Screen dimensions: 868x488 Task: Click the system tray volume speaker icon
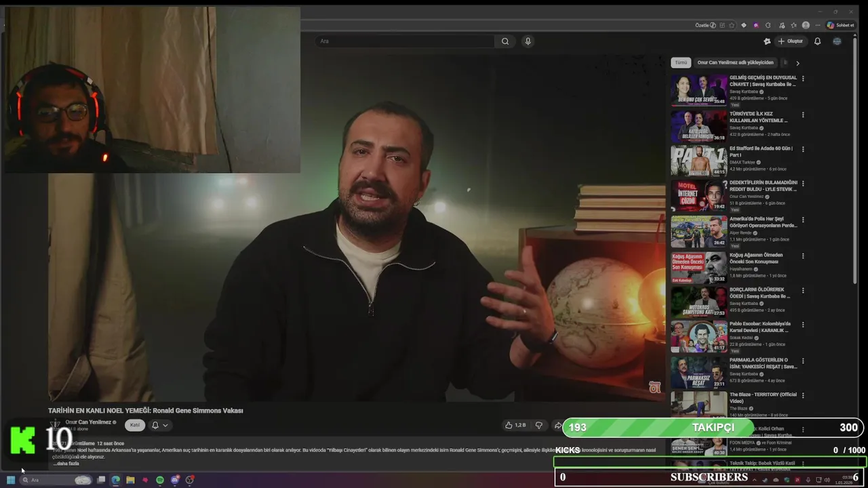pos(827,481)
